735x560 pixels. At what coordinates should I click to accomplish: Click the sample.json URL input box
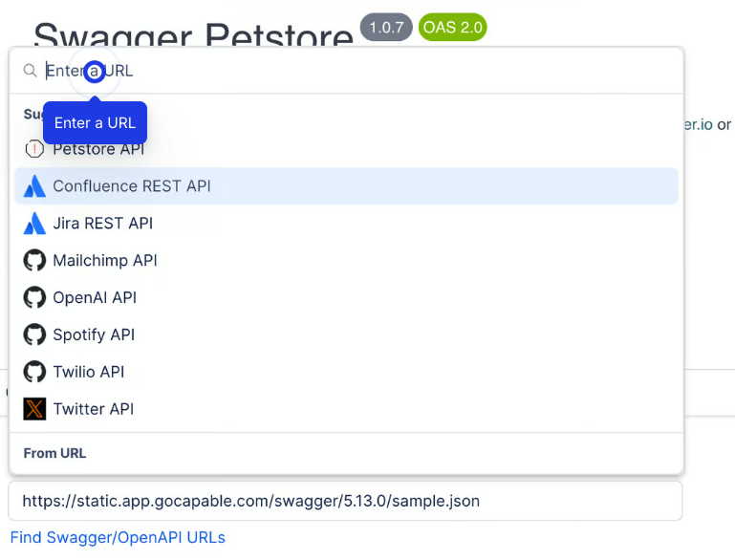pyautogui.click(x=345, y=501)
